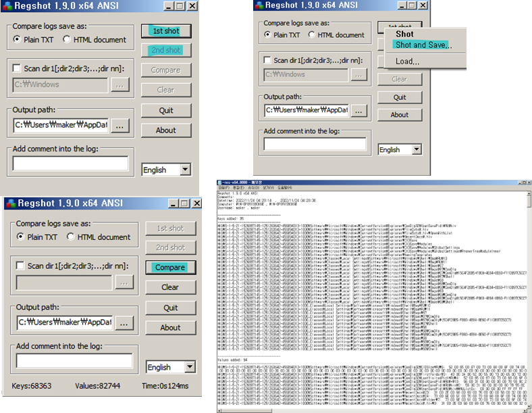Click Notepad vertical scrollbar up arrow
532x413 pixels.
click(x=529, y=193)
